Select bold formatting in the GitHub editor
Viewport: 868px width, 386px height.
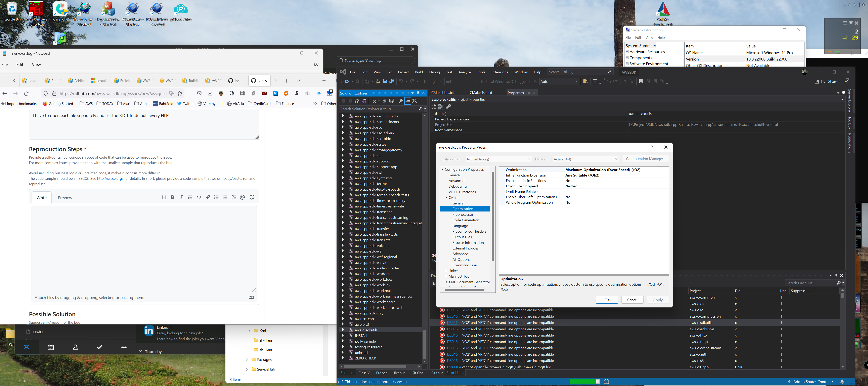click(x=173, y=197)
